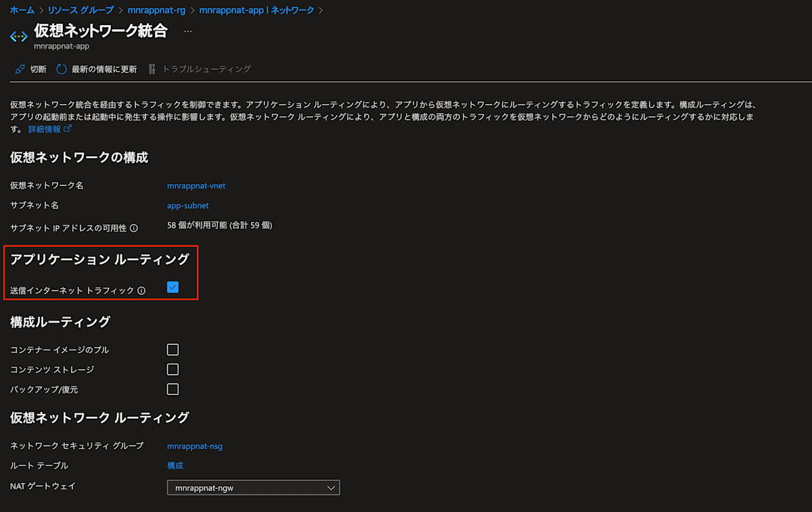The width and height of the screenshot is (812, 512).
Task: Click the virtual network integration icon beside title
Action: 18,37
